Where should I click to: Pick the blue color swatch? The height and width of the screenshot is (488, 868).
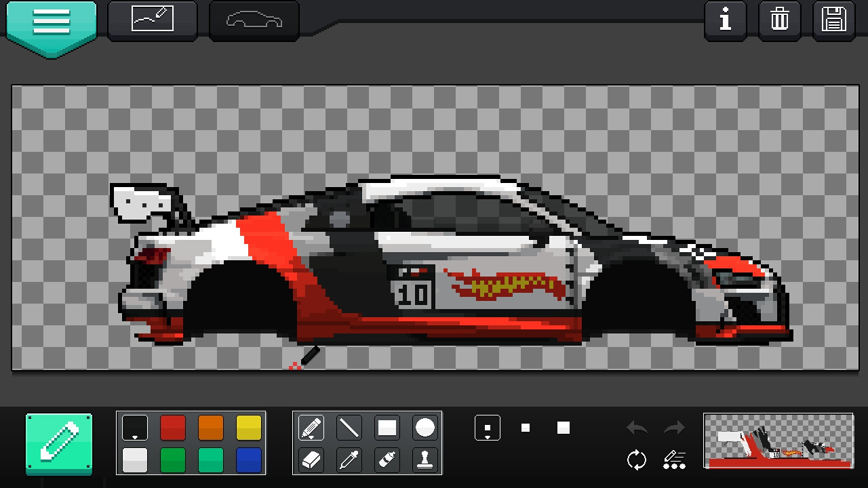pyautogui.click(x=249, y=460)
